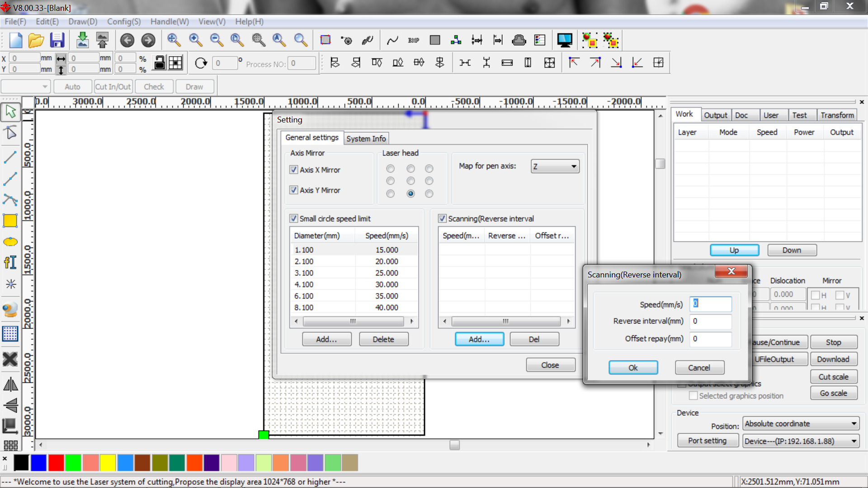Image resolution: width=868 pixels, height=488 pixels.
Task: Click the lock aspect ratio icon
Action: coord(160,62)
